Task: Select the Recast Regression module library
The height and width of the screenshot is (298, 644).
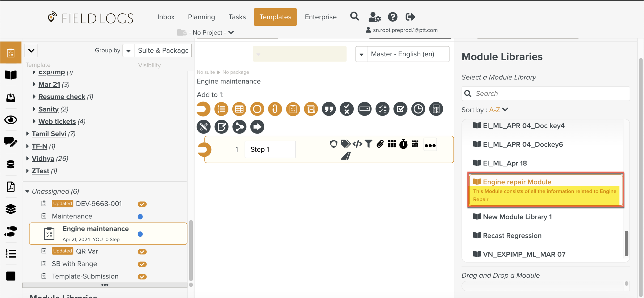Action: [x=512, y=235]
